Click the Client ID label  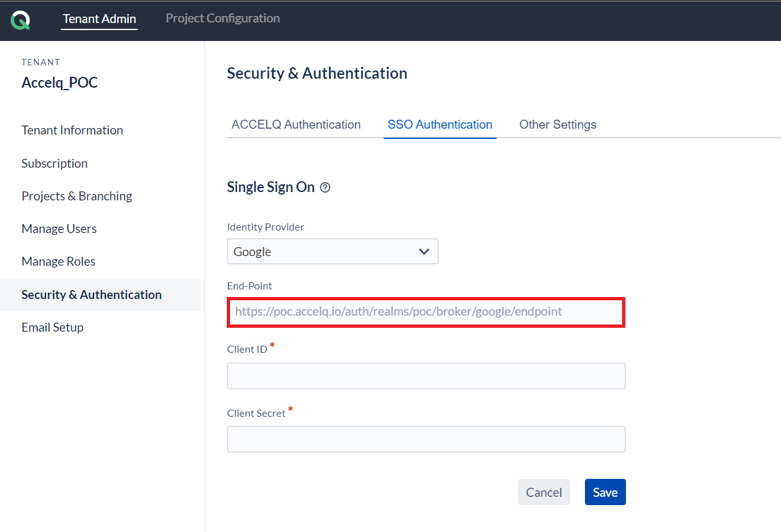247,349
